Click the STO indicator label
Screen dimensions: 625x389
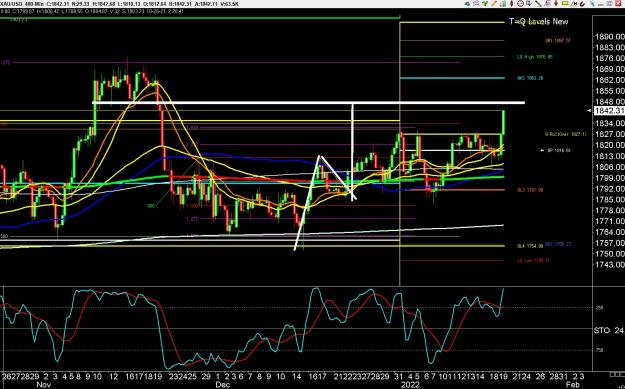602,330
